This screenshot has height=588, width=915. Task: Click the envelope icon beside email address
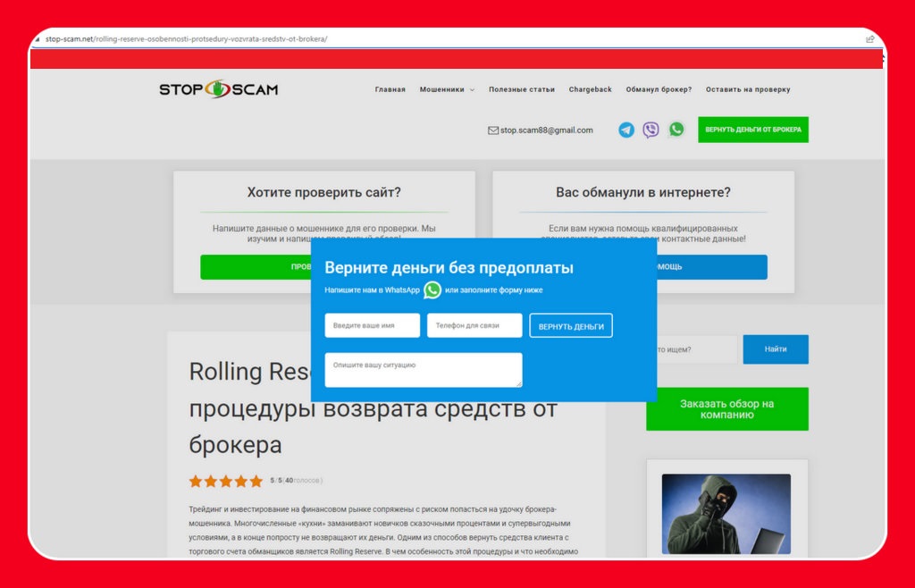tap(492, 130)
